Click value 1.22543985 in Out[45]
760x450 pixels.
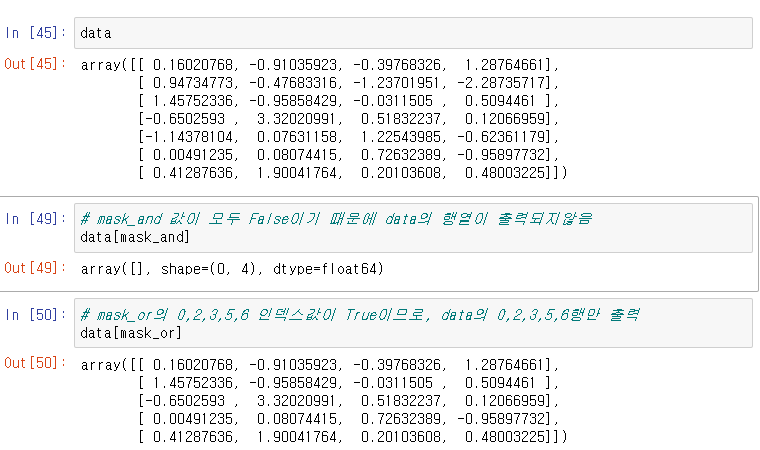[x=401, y=137]
